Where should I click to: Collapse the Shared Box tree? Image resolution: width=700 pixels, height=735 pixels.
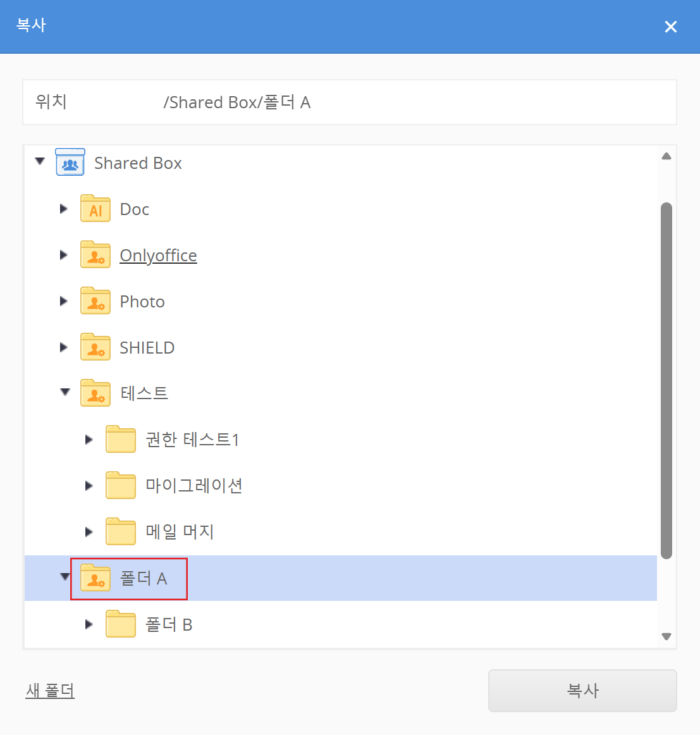click(x=40, y=162)
